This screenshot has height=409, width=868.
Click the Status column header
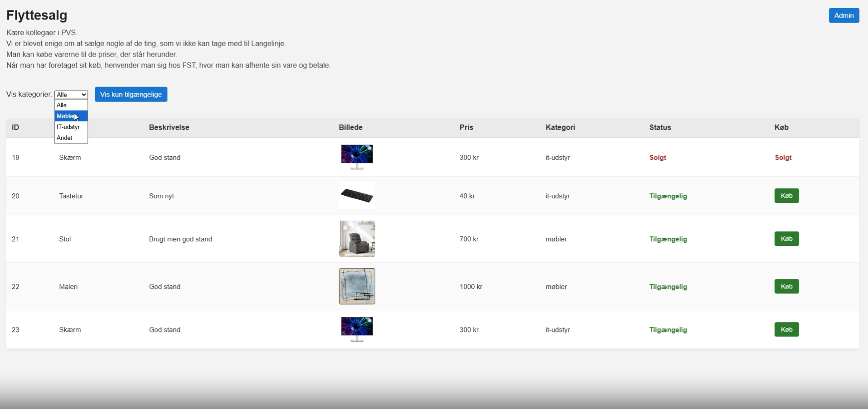tap(660, 128)
